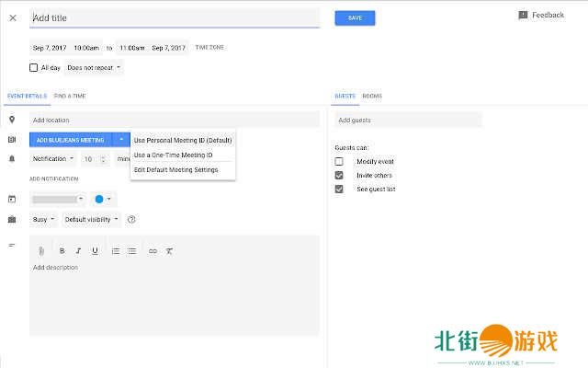The image size is (588, 368).
Task: Apply underline formatting
Action: pyautogui.click(x=95, y=251)
